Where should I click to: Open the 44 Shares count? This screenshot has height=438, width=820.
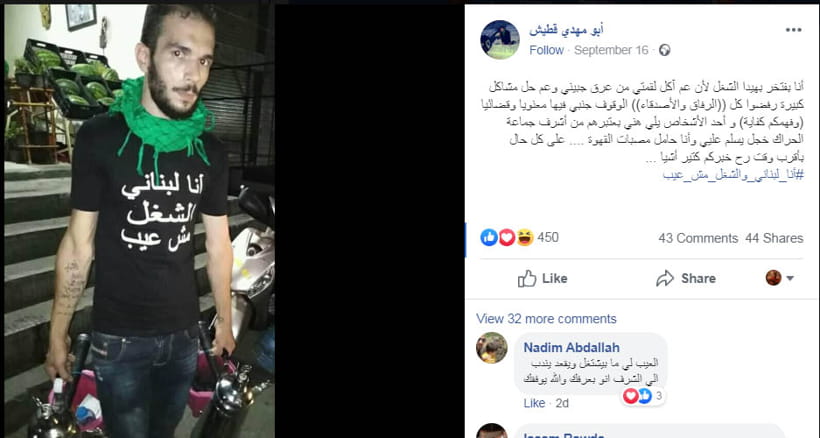(x=774, y=238)
